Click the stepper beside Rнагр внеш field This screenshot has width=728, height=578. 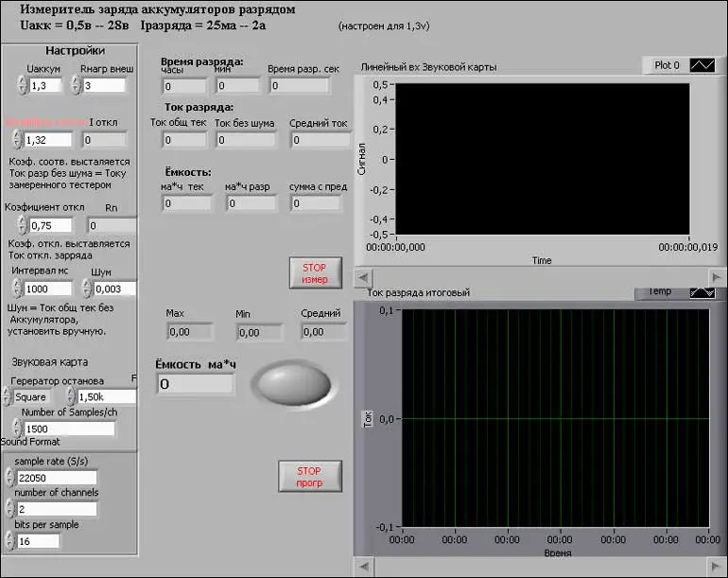77,85
